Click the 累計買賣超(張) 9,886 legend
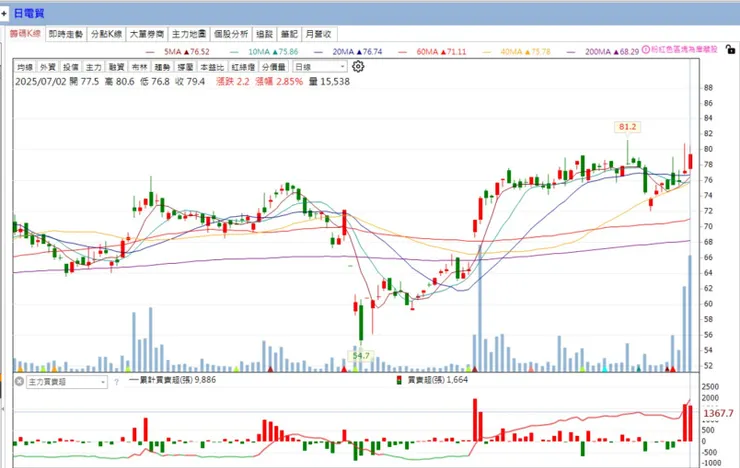Image resolution: width=740 pixels, height=468 pixels. click(173, 380)
